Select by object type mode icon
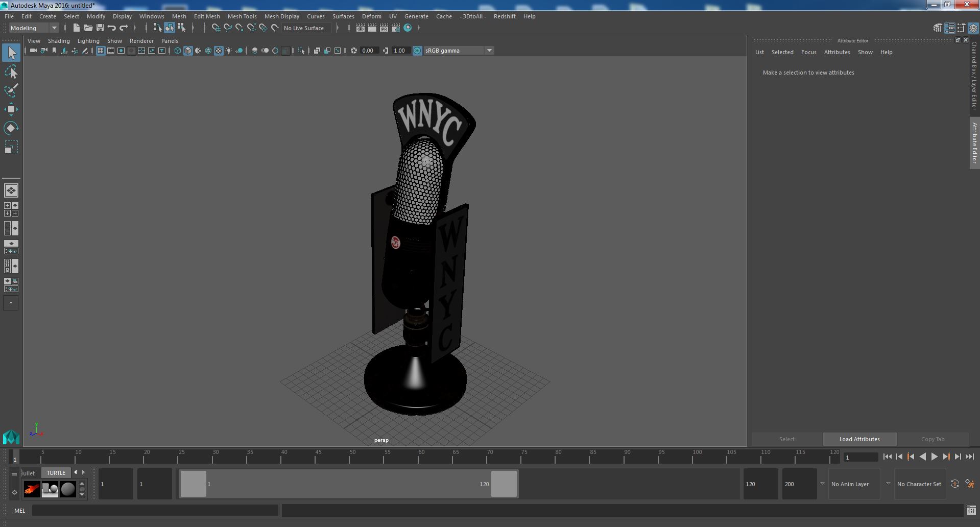 169,28
